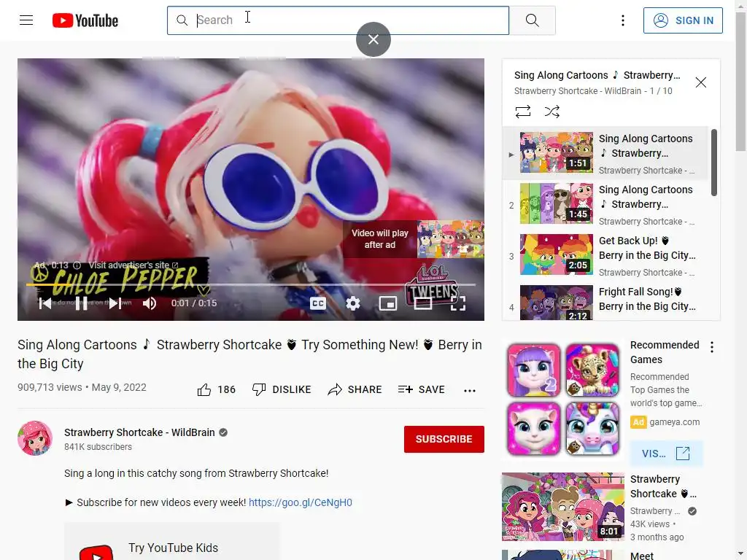747x560 pixels.
Task: Toggle closed captions CC
Action: [318, 303]
